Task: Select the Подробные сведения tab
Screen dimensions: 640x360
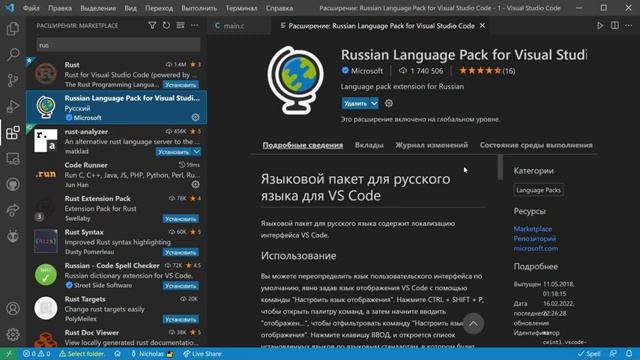Action: [302, 145]
